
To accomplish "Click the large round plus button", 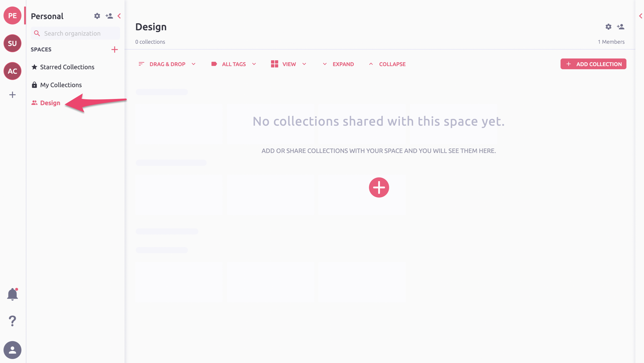I will [x=379, y=187].
